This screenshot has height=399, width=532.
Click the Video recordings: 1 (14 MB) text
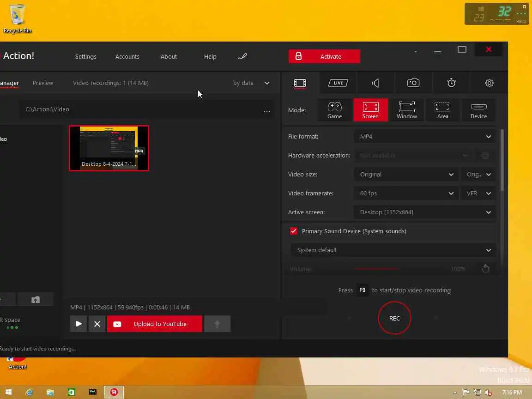pyautogui.click(x=111, y=83)
